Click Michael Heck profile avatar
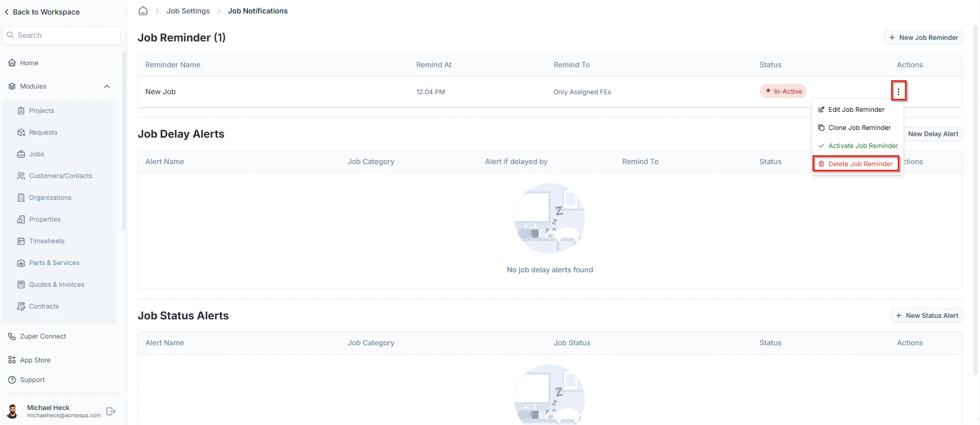 [x=13, y=412]
